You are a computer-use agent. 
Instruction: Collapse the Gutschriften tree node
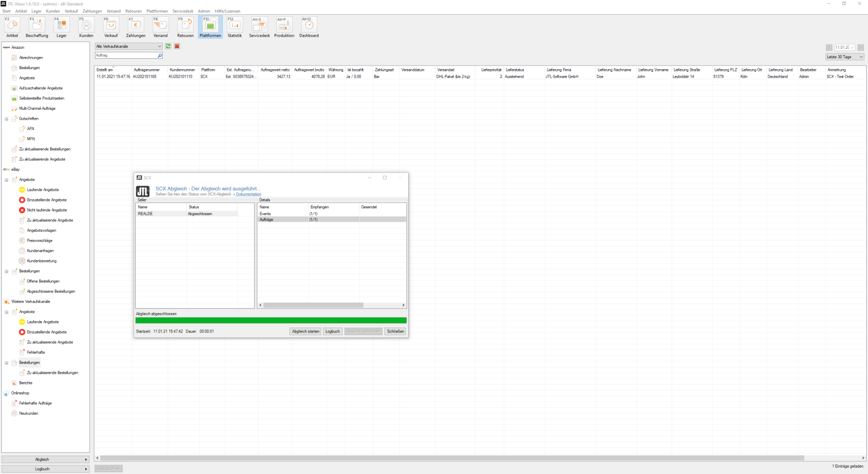point(7,119)
